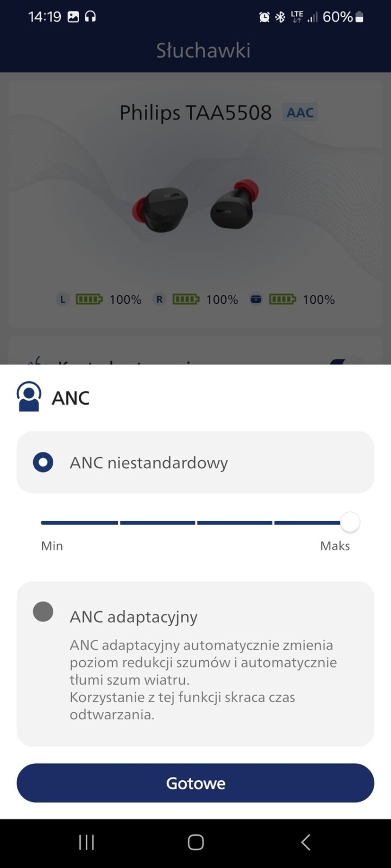Tap the ANC person icon in sheet header
The width and height of the screenshot is (391, 868).
[x=29, y=397]
